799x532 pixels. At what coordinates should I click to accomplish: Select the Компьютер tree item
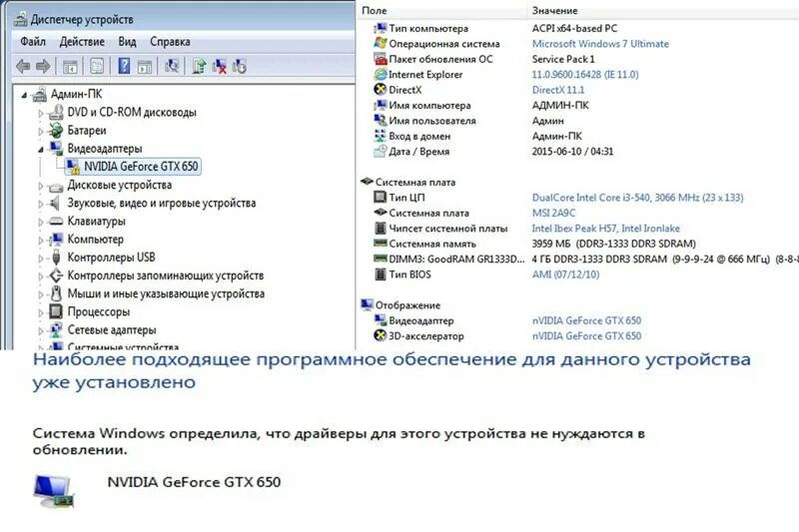coord(95,240)
